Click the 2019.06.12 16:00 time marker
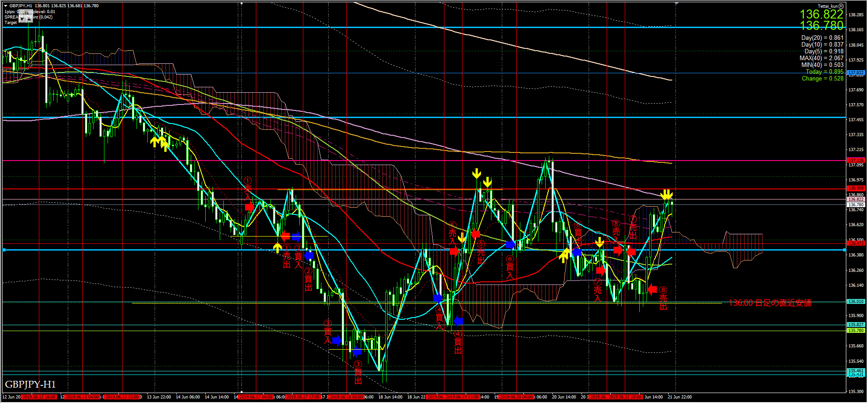Image resolution: width=868 pixels, height=403 pixels. [x=39, y=397]
